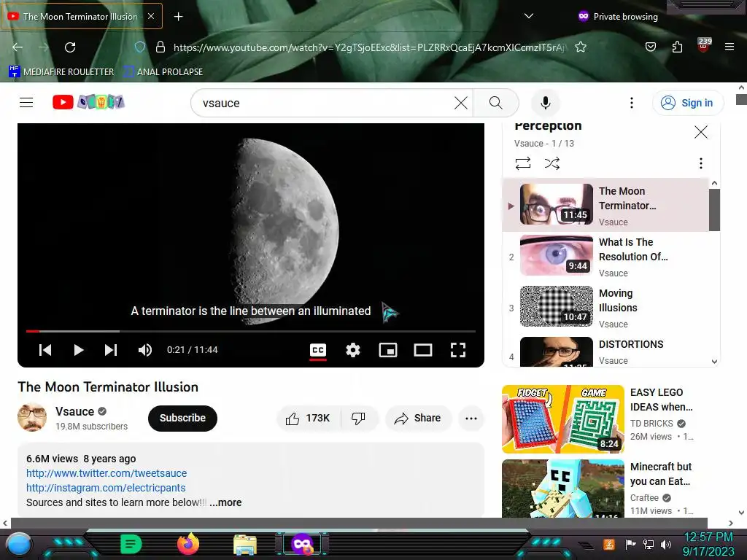Close the Perception playlist panel

(x=701, y=132)
